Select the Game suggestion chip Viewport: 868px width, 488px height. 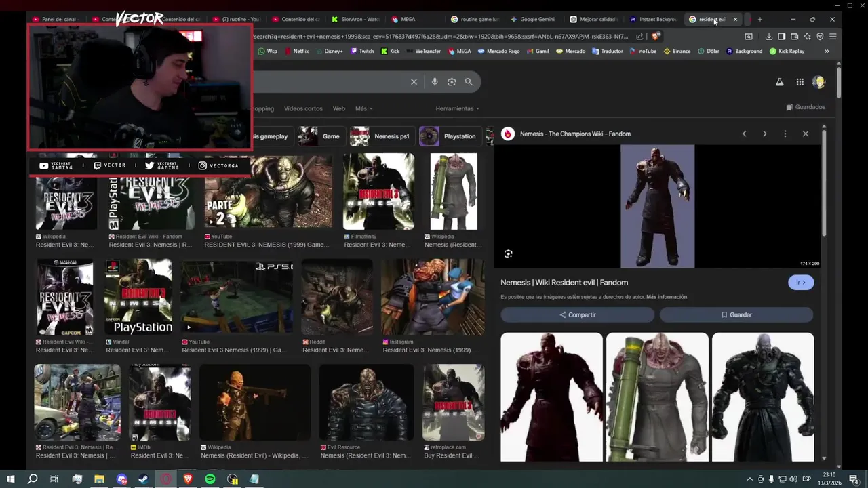(x=321, y=136)
